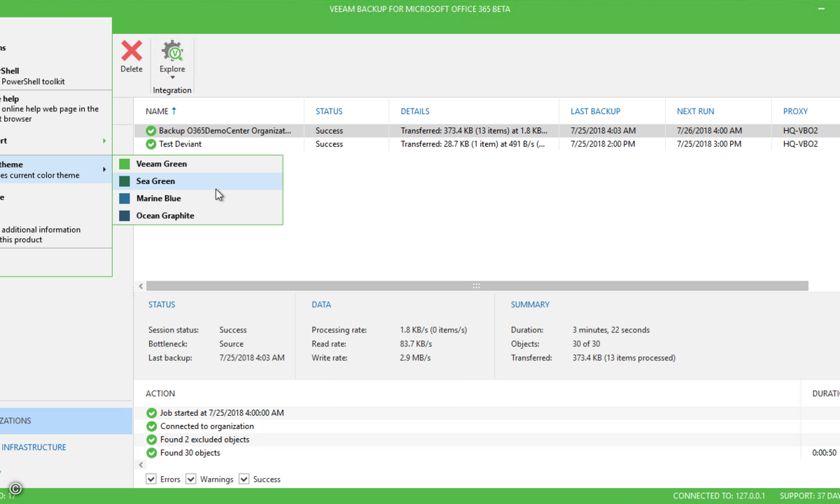Select the Veeam Green theme swatch
840x504 pixels.
[x=125, y=164]
